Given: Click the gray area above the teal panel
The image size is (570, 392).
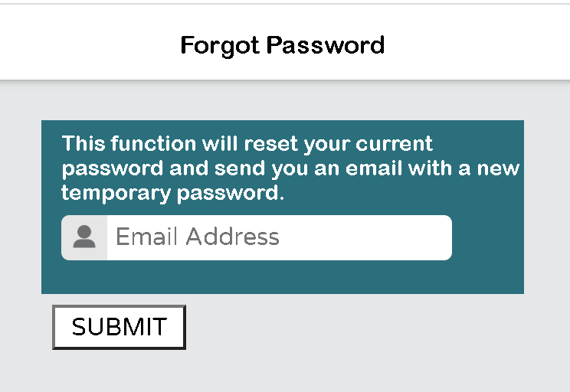Looking at the screenshot, I should 283,100.
